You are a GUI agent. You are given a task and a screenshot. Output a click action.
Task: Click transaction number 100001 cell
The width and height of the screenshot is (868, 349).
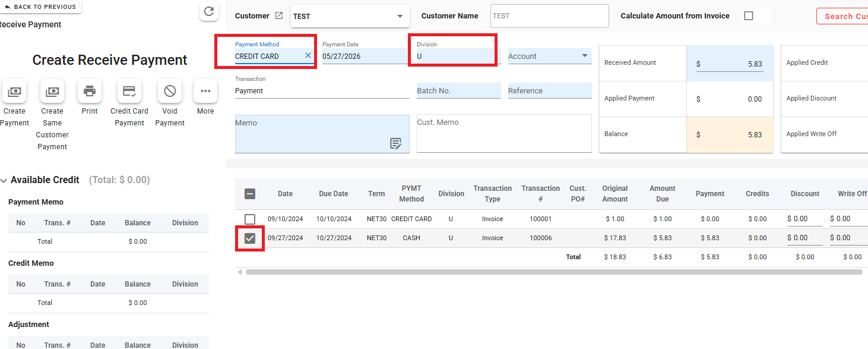point(540,219)
